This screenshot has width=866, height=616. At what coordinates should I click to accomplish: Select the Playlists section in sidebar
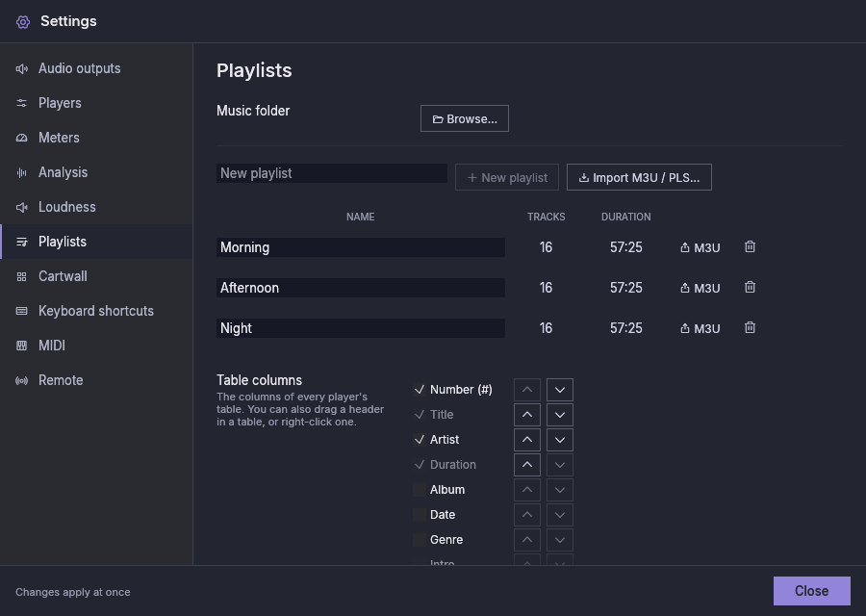tap(96, 242)
